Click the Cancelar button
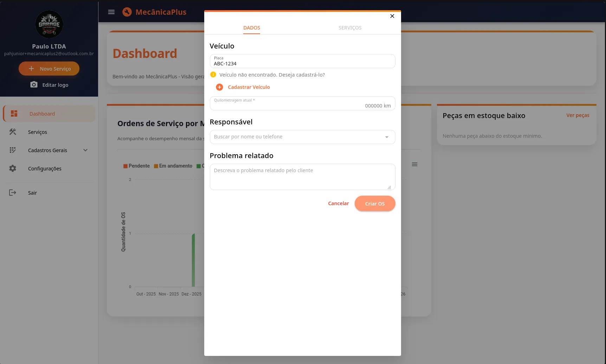606x364 pixels. (x=339, y=203)
